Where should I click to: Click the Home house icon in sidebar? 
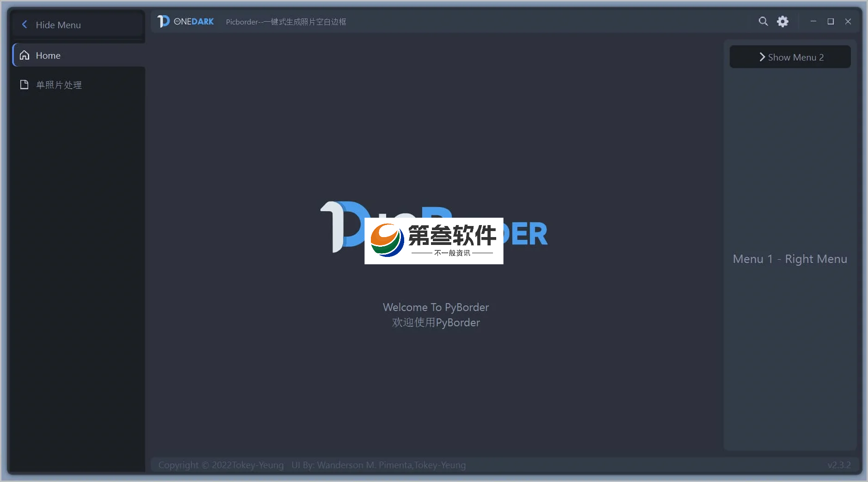(25, 55)
